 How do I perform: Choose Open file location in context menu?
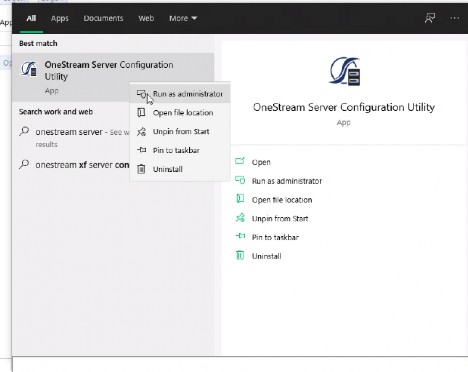click(x=180, y=113)
